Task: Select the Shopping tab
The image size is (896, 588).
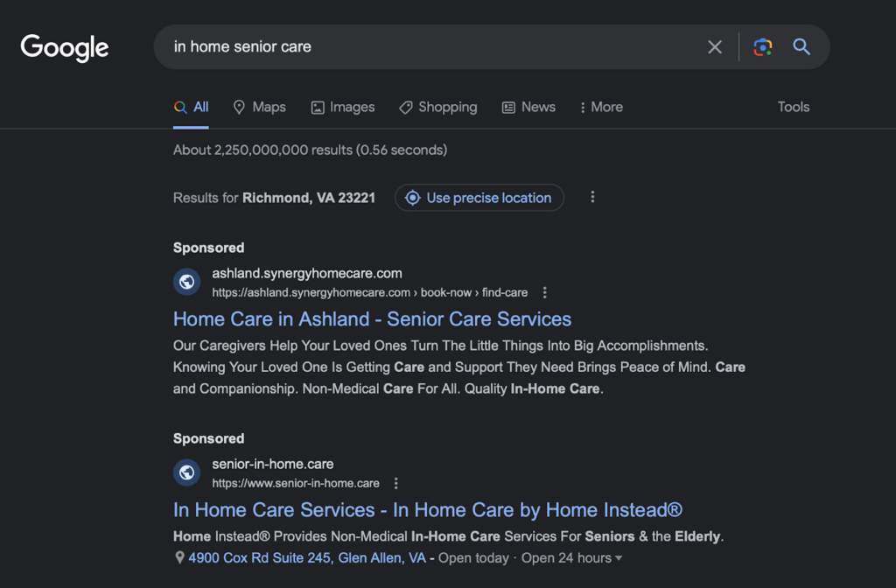Action: pyautogui.click(x=437, y=107)
